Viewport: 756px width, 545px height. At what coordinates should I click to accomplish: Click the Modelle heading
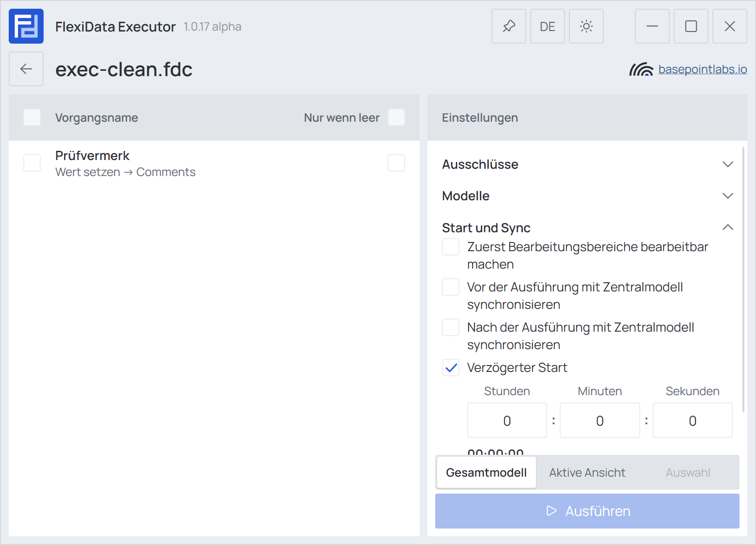466,196
